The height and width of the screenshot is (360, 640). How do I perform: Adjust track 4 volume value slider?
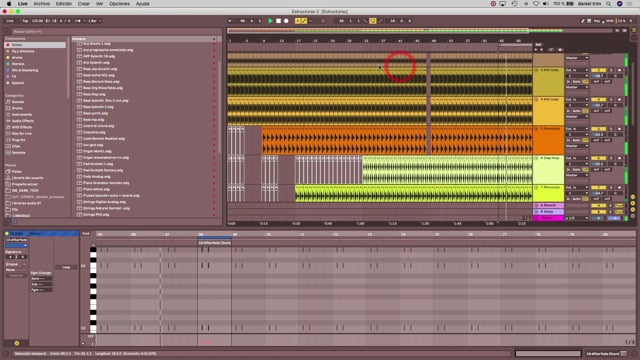click(x=598, y=105)
